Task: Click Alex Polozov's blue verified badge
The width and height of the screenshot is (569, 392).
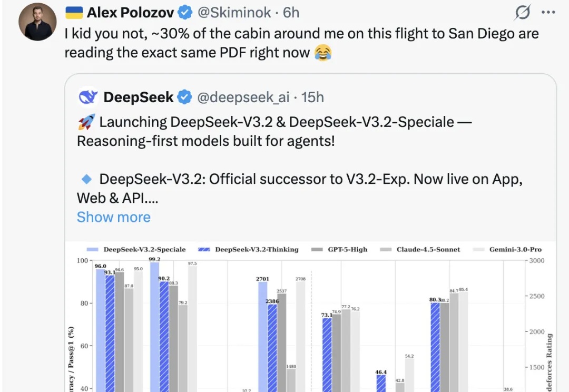Action: [185, 12]
